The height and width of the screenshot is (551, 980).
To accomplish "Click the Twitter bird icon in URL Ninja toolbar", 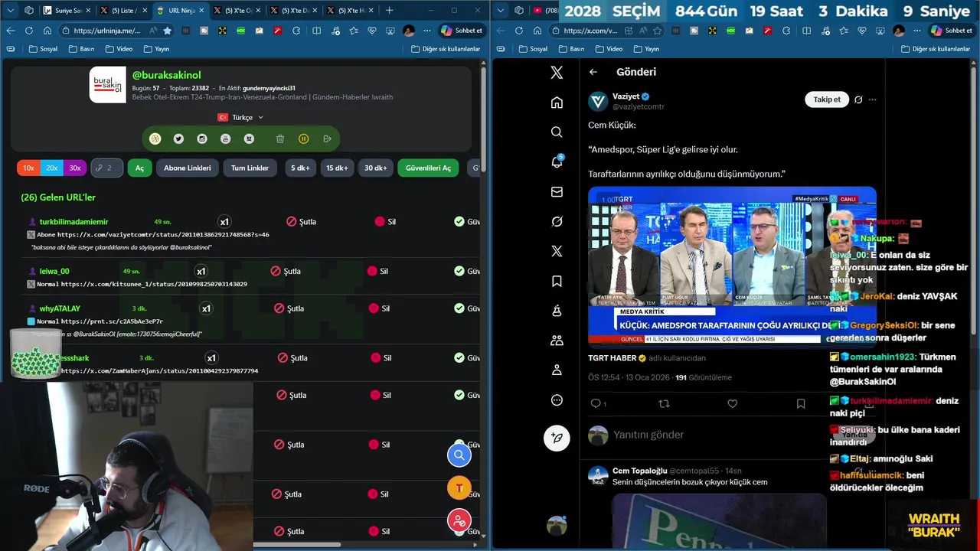I will (x=178, y=139).
